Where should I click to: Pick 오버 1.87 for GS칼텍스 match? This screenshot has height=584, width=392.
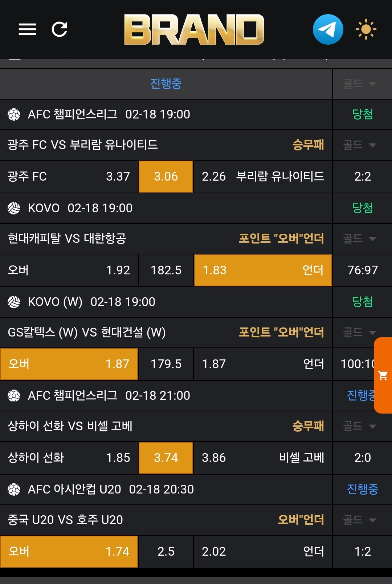click(69, 364)
